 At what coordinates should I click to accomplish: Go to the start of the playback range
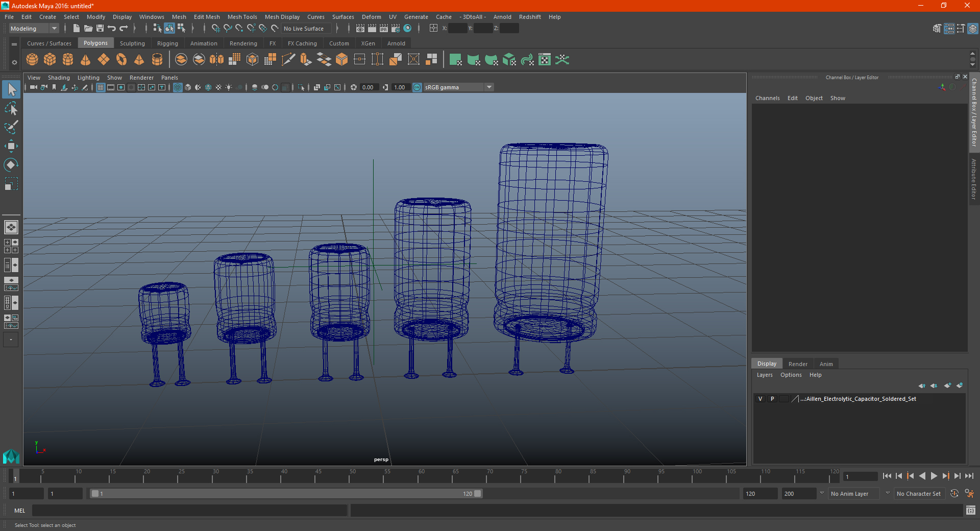(x=887, y=476)
